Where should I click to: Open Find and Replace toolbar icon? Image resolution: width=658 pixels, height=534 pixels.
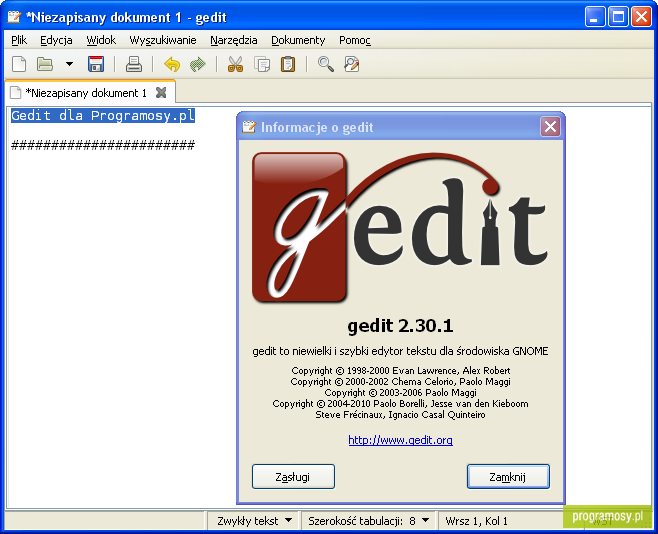pos(352,64)
